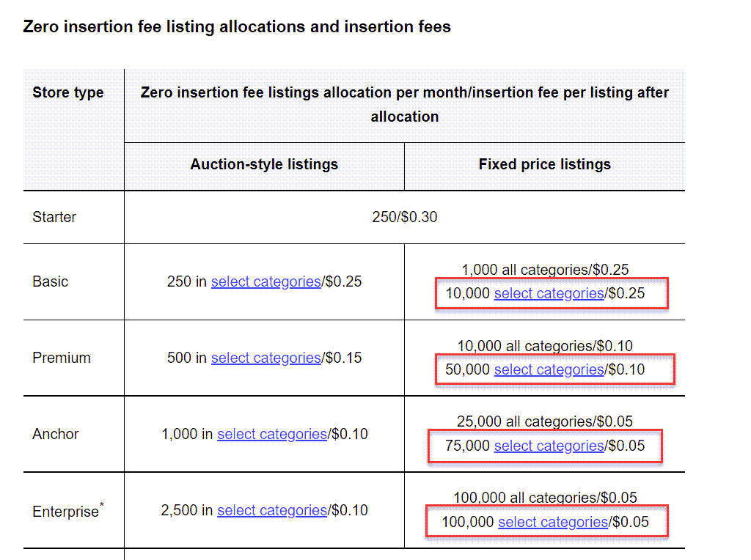The image size is (751, 560).
Task: Open select categories link in Enterprise auction row
Action: click(x=272, y=510)
